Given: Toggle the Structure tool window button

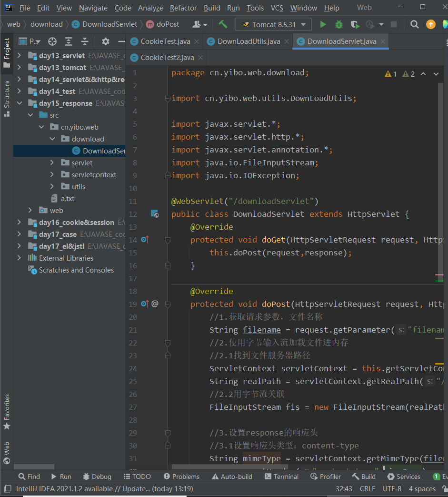Looking at the screenshot, I should [7, 99].
